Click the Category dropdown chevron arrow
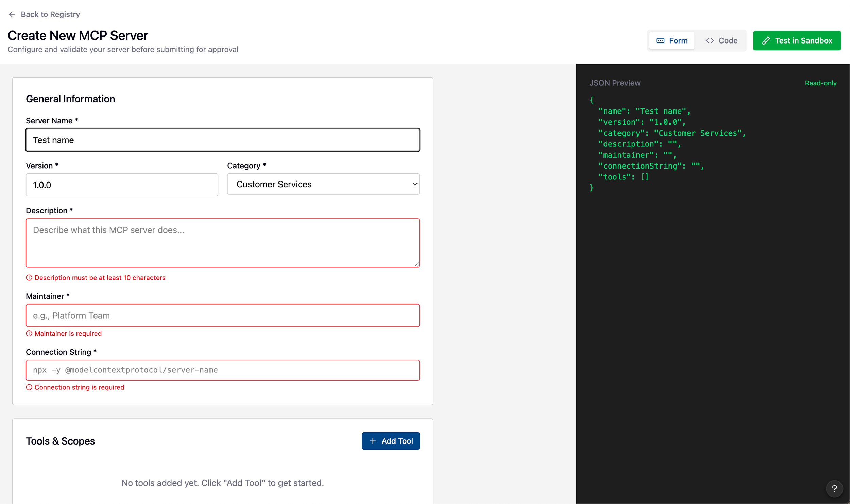This screenshot has height=504, width=850. click(415, 184)
